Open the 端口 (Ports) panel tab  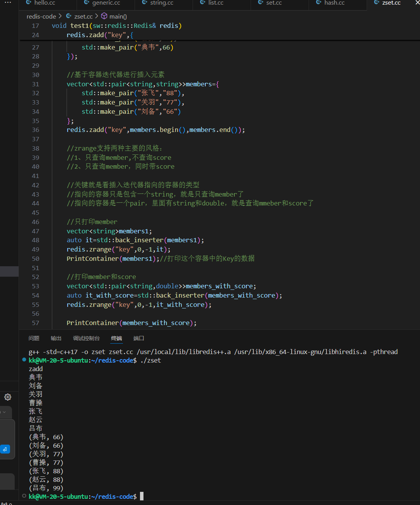[139, 338]
